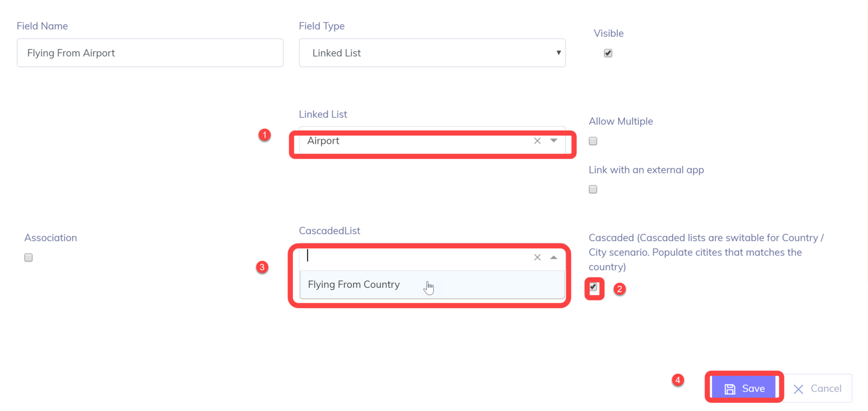This screenshot has height=411, width=868.
Task: Expand the Airport linked list arrow
Action: click(553, 140)
